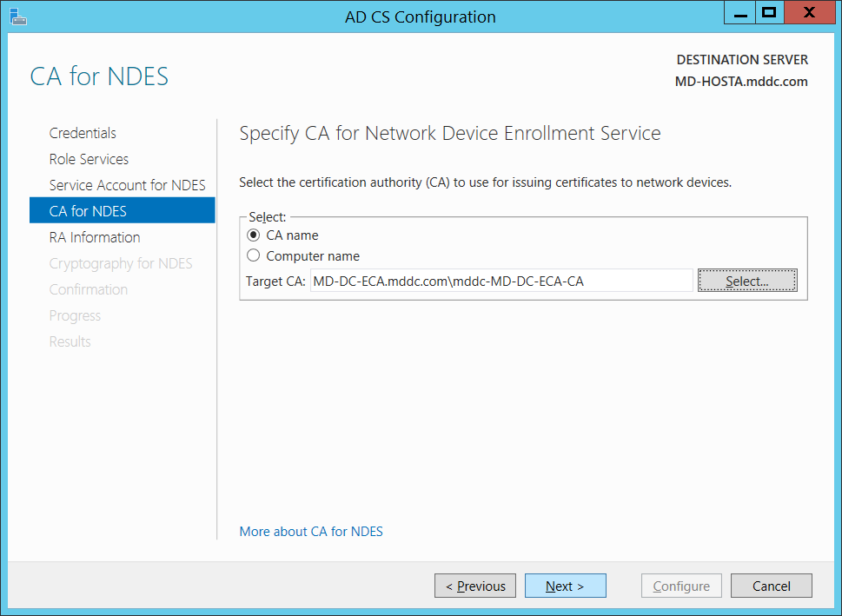The image size is (842, 616).
Task: Click the MD-HOSTA.mddc.com destination server text
Action: click(741, 82)
